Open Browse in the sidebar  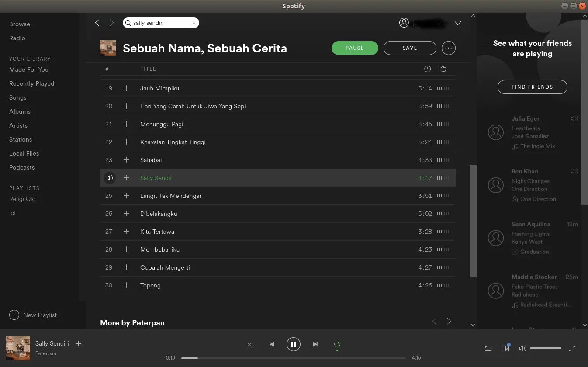tap(20, 24)
